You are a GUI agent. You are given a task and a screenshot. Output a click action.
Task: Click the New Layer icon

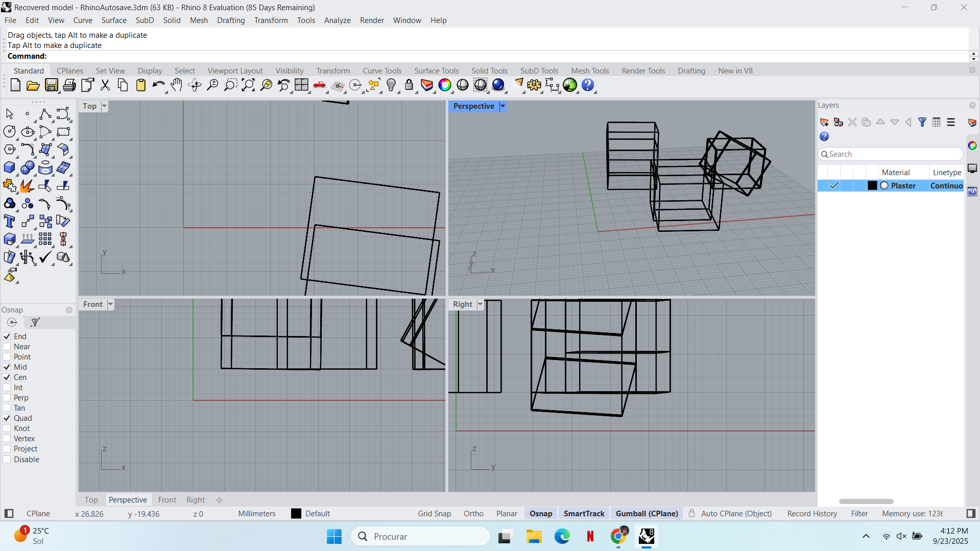pos(824,123)
